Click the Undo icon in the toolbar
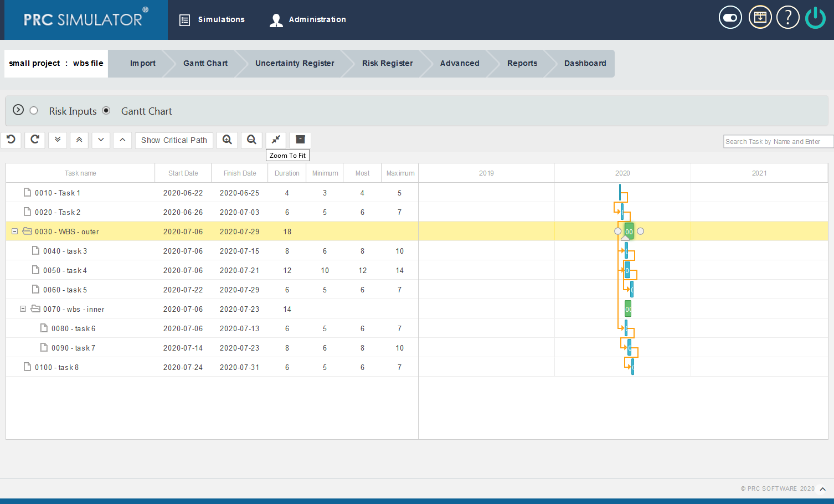The image size is (834, 504). click(11, 140)
